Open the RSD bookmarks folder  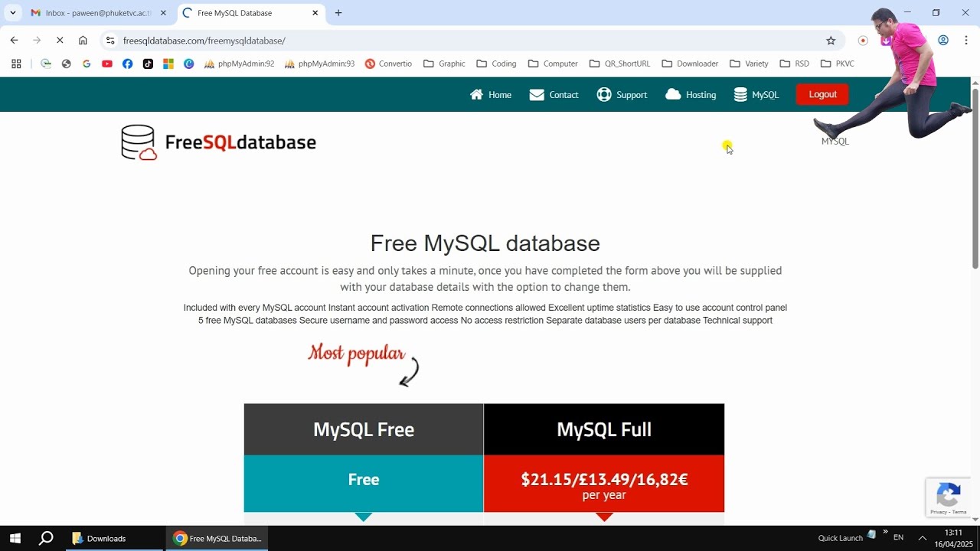point(794,64)
